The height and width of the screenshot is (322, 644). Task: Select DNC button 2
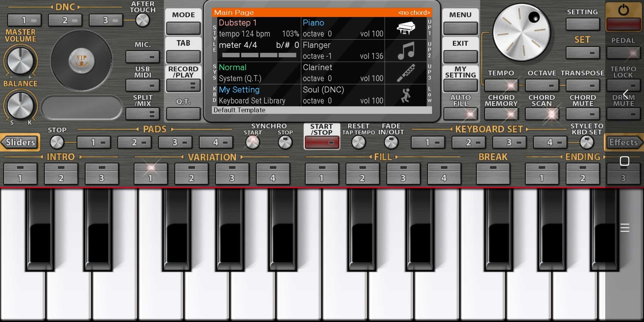click(65, 20)
